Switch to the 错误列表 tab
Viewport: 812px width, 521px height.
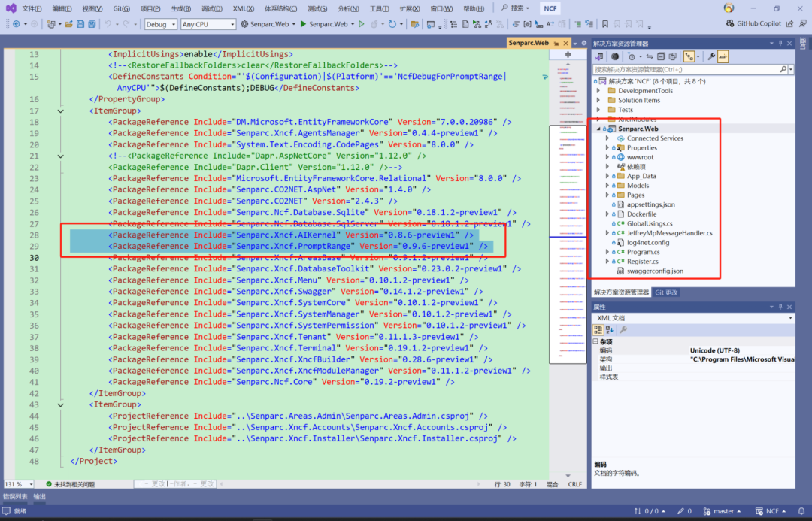tap(15, 497)
